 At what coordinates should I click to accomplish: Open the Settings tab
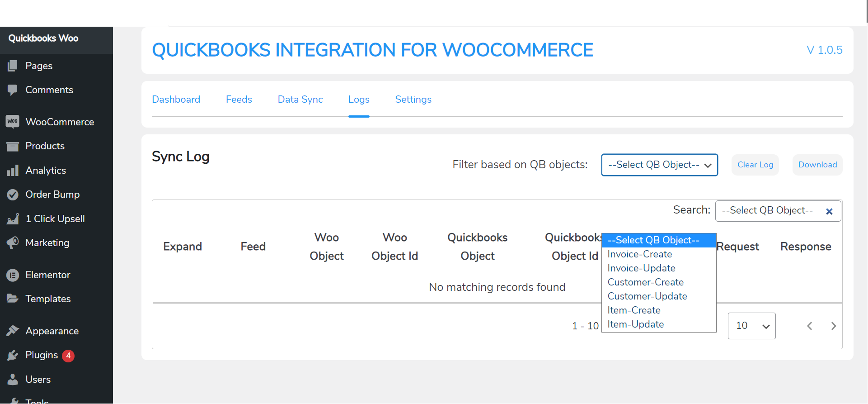(x=413, y=100)
